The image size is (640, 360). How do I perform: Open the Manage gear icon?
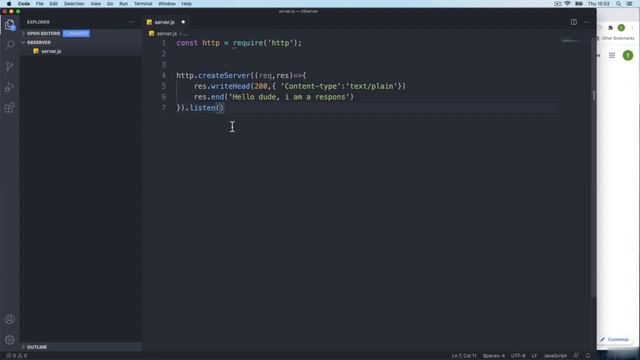[x=10, y=340]
